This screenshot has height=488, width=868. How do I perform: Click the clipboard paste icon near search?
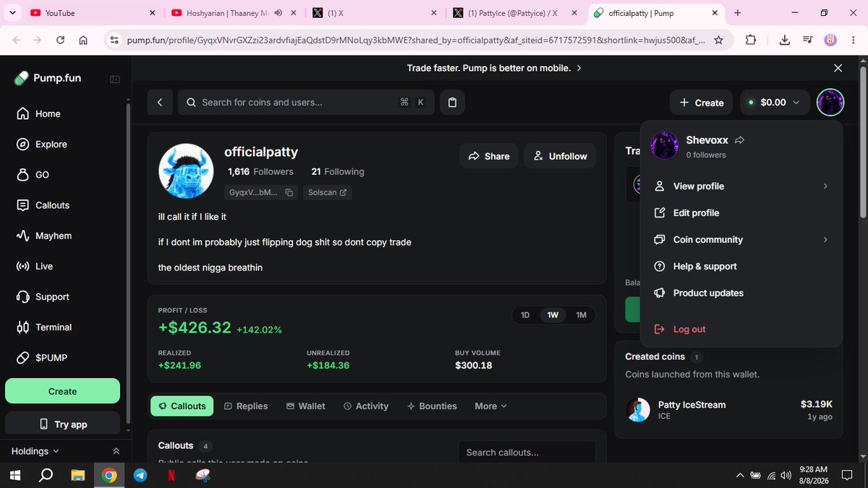point(452,103)
